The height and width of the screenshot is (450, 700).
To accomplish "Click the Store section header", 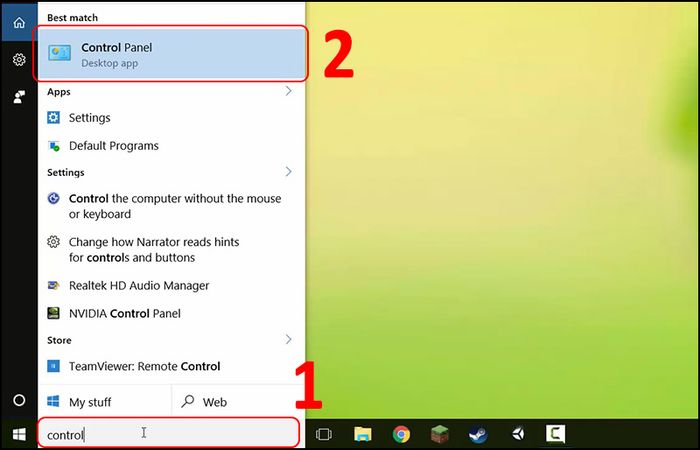I will tap(59, 340).
